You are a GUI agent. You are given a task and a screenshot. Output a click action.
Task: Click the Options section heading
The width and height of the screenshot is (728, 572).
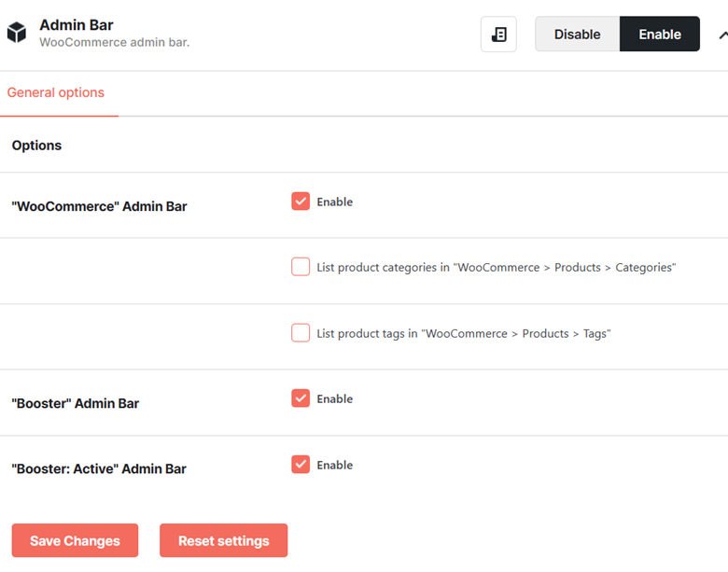pos(36,146)
